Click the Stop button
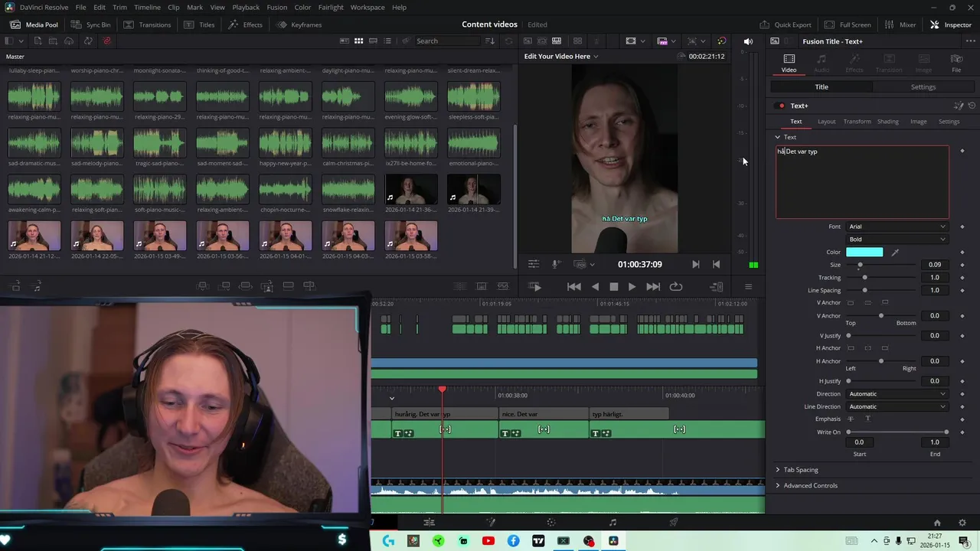The height and width of the screenshot is (551, 980). [613, 286]
